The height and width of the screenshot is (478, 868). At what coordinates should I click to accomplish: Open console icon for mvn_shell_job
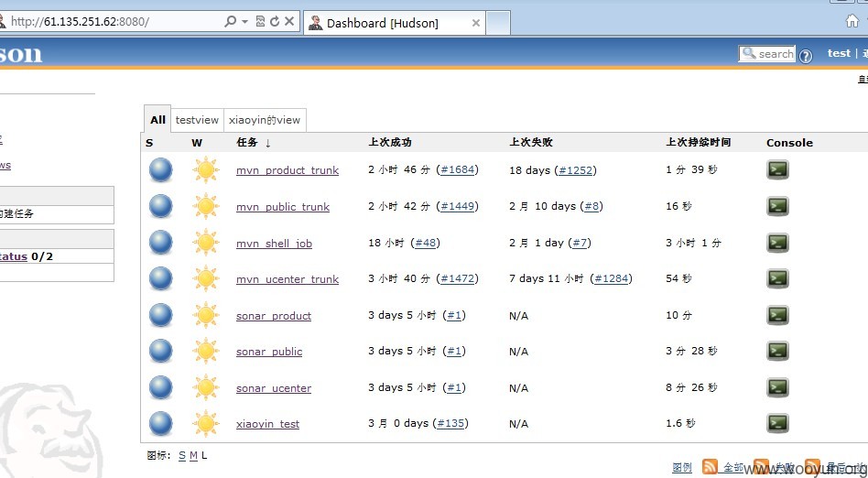(x=777, y=242)
